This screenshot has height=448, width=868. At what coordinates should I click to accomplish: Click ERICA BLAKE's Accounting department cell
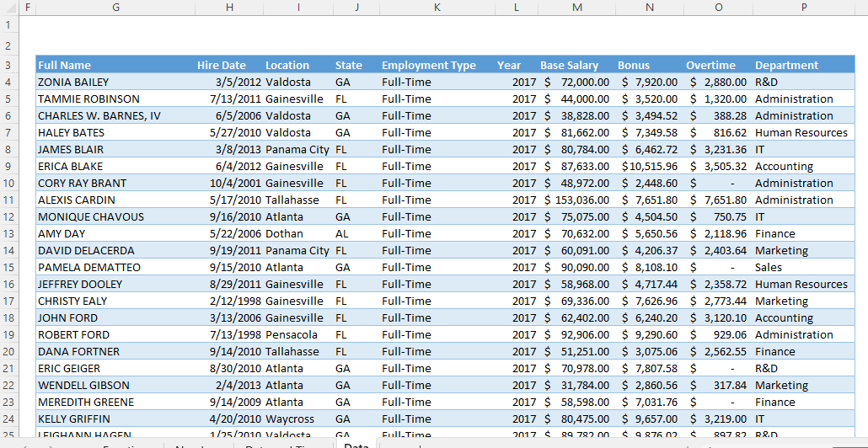[x=804, y=167]
